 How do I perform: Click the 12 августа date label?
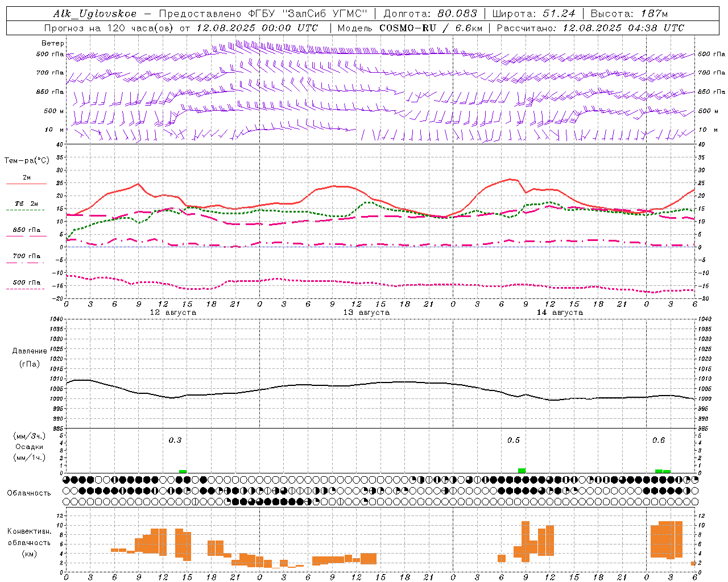point(173,313)
